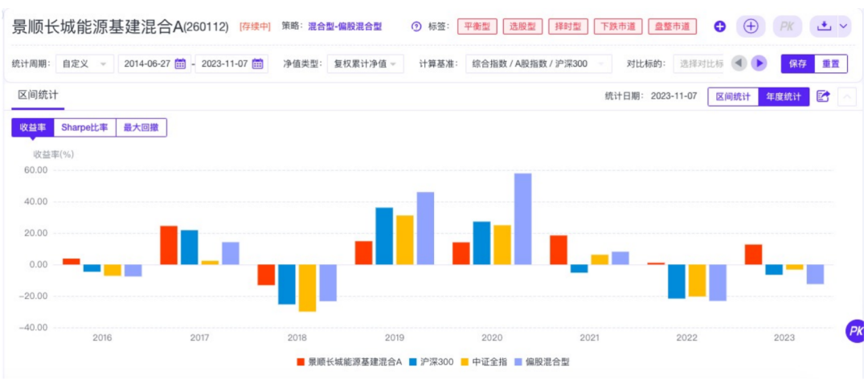Click the 选择对比标 input field
Image resolution: width=868 pixels, height=392 pixels.
[x=698, y=63]
